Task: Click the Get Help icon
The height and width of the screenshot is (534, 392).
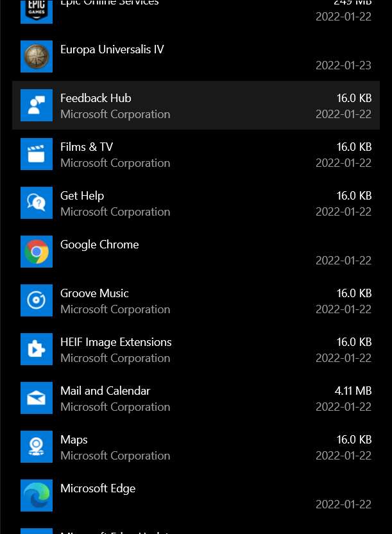Action: point(37,203)
